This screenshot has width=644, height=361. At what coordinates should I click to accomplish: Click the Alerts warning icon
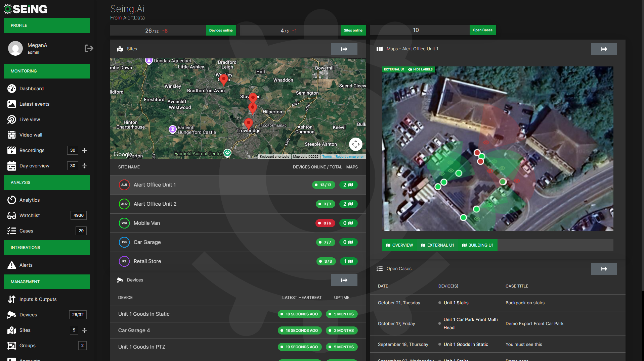tap(11, 265)
